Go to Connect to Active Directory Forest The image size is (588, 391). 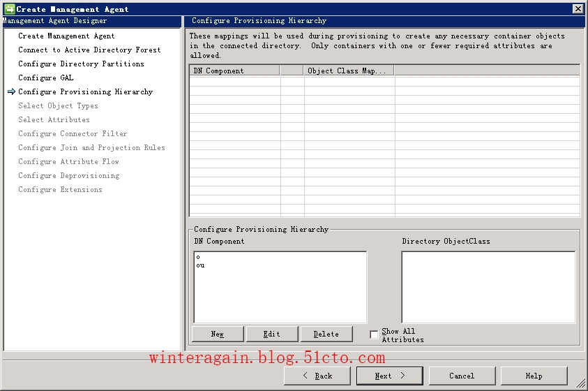click(x=89, y=50)
